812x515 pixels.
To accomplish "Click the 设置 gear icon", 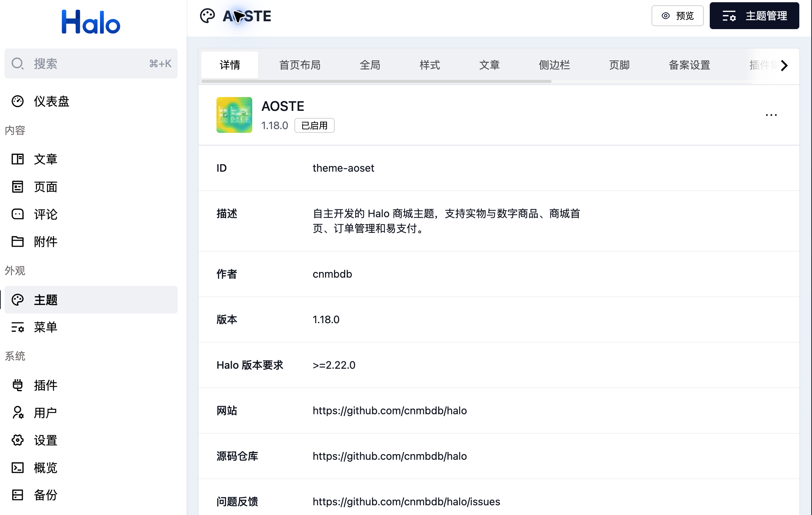I will pos(18,440).
